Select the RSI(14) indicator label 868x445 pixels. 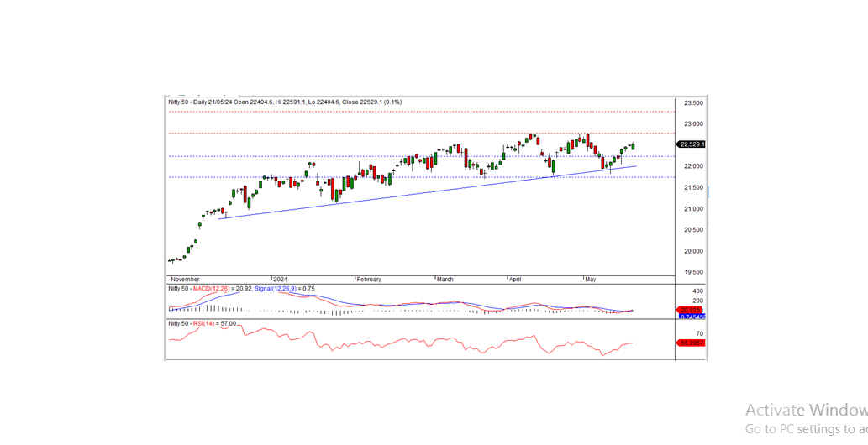[x=203, y=323]
